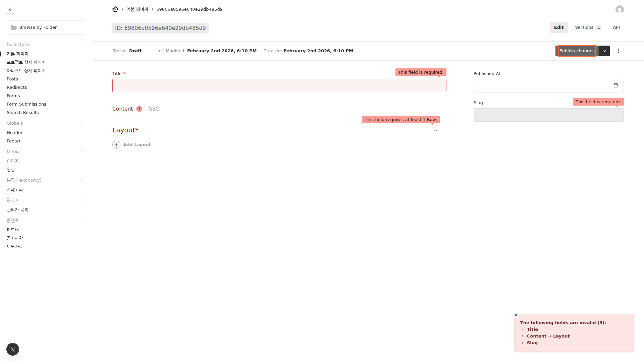Focus the Title input field

pos(279,85)
